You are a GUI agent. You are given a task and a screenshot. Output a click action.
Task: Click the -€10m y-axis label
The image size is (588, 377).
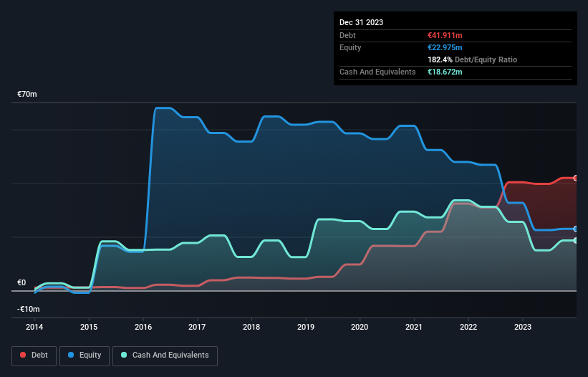coord(29,309)
